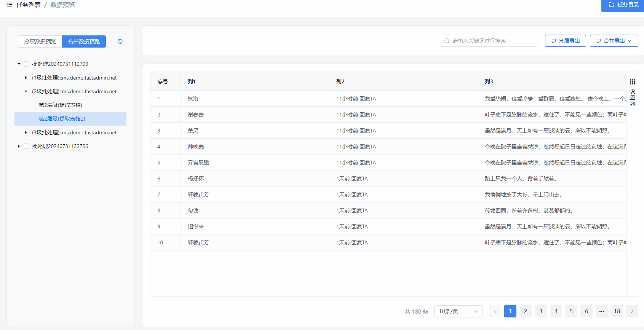Image resolution: width=644 pixels, height=330 pixels.
Task: Click 轩辕贞芳 in row 10
Action: point(198,242)
